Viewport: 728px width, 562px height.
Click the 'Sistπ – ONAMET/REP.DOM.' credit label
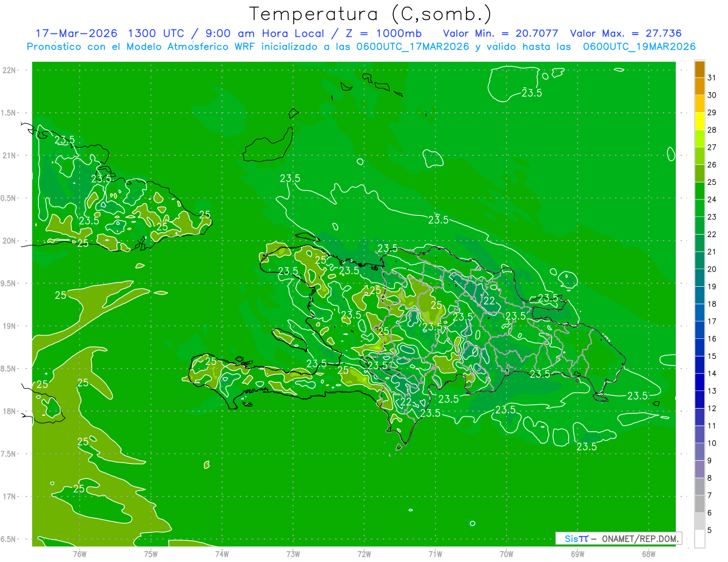619,538
